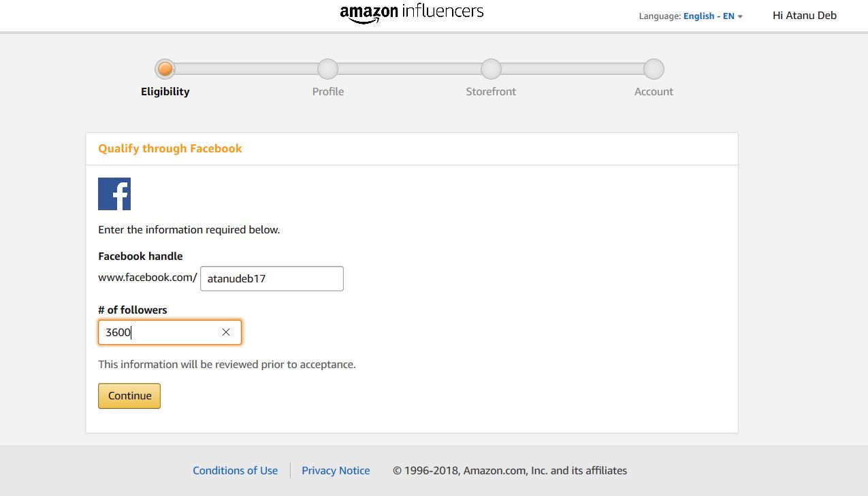Open the Hi Atanu Deb account menu

pyautogui.click(x=805, y=15)
